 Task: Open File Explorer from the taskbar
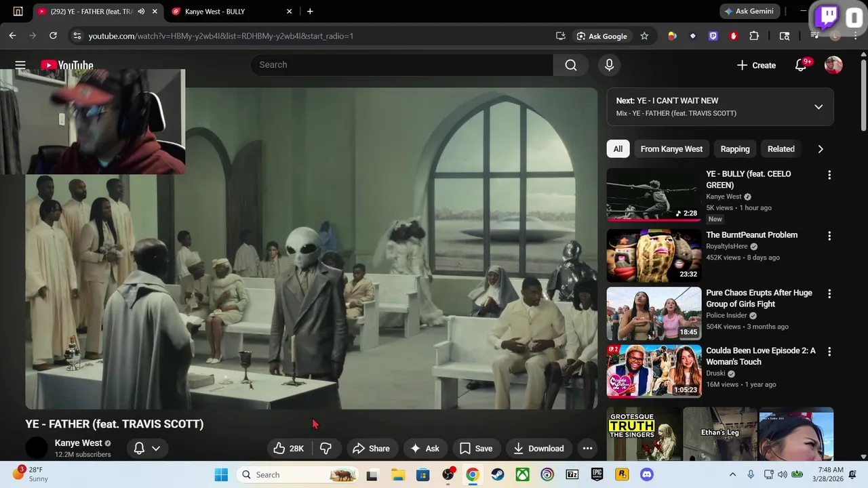tap(397, 474)
